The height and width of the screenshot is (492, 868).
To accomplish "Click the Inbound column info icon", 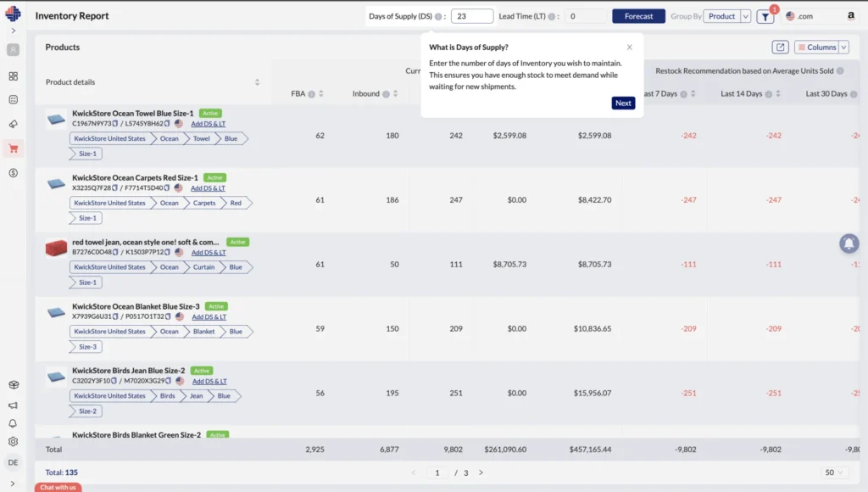I will [386, 94].
